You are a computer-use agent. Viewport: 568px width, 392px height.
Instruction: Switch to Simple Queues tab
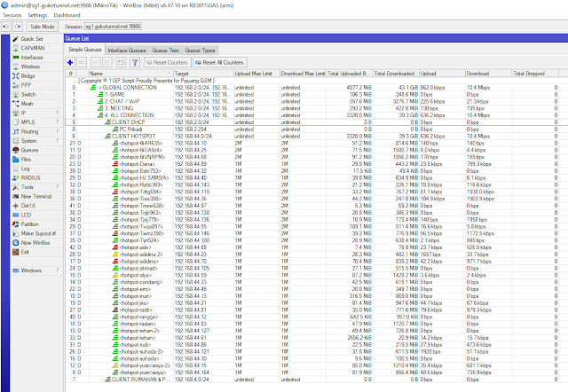tap(85, 50)
